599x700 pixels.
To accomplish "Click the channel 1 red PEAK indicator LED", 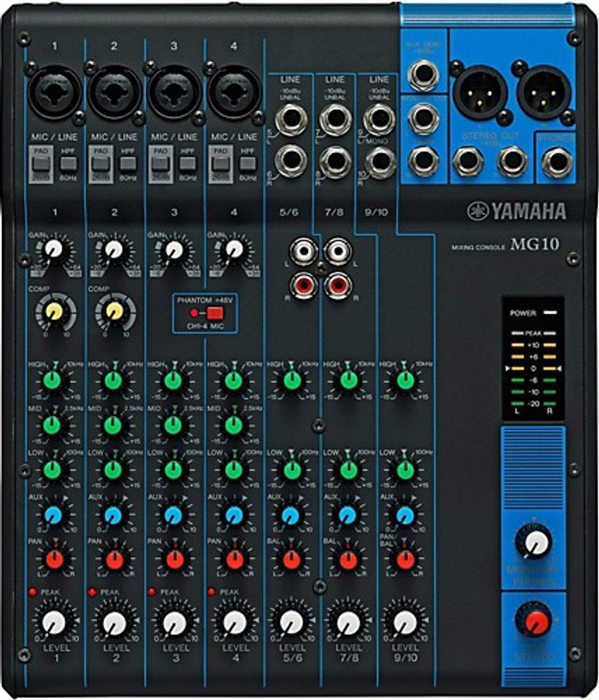I will (x=32, y=592).
